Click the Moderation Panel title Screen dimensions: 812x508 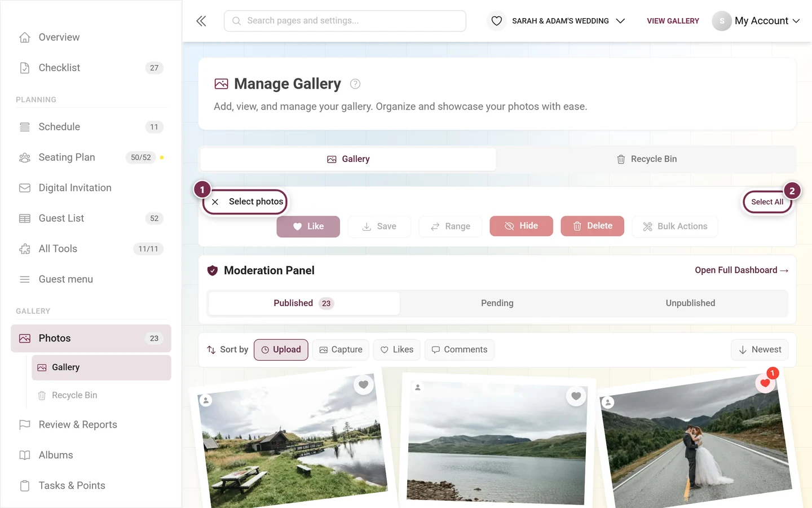tap(269, 270)
